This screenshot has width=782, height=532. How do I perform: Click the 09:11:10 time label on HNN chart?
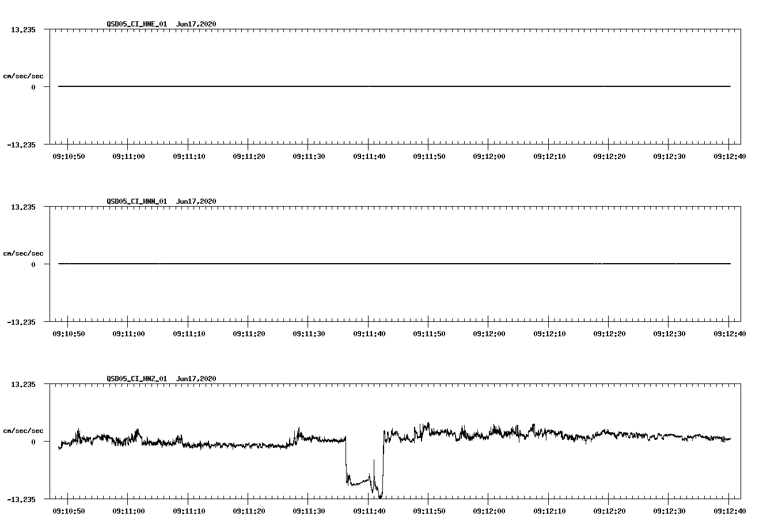pyautogui.click(x=189, y=333)
